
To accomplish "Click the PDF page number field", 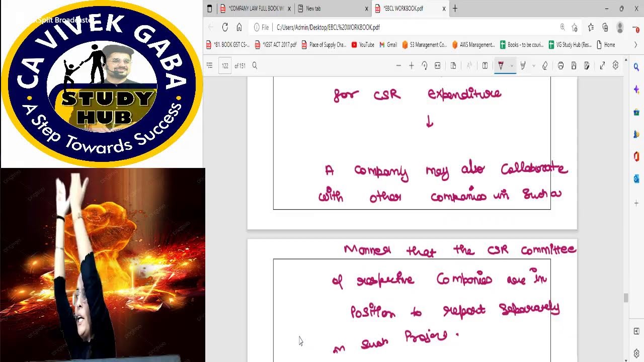I will coord(225,65).
